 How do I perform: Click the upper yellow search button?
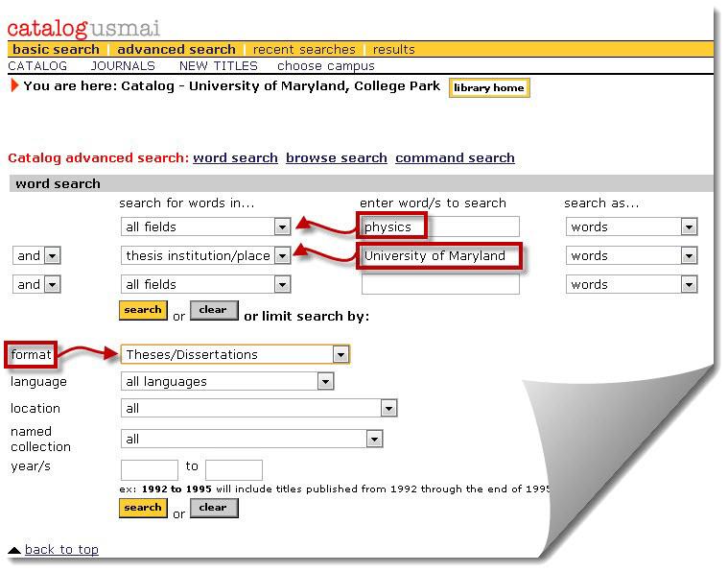pos(143,310)
